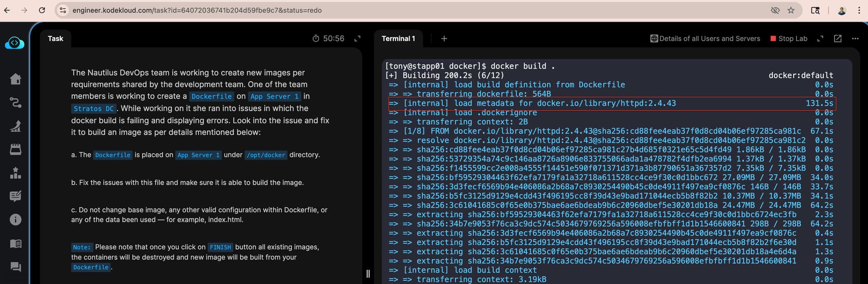
Task: Click the feedback note icon in sidebar
Action: (x=15, y=196)
